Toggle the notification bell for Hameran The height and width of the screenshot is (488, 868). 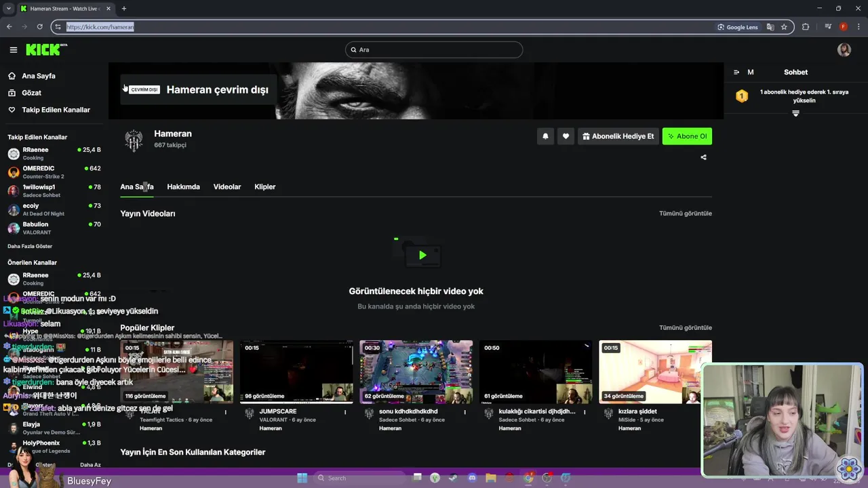[545, 136]
